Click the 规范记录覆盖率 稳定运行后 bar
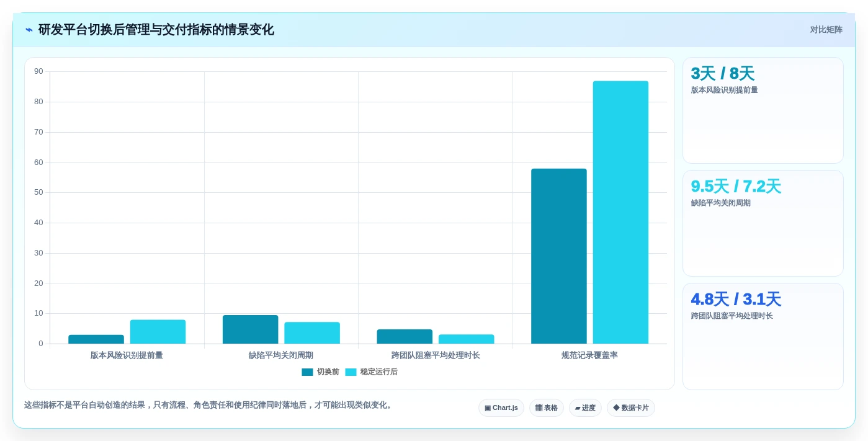Screen dimensions: 868x441 tap(620, 212)
